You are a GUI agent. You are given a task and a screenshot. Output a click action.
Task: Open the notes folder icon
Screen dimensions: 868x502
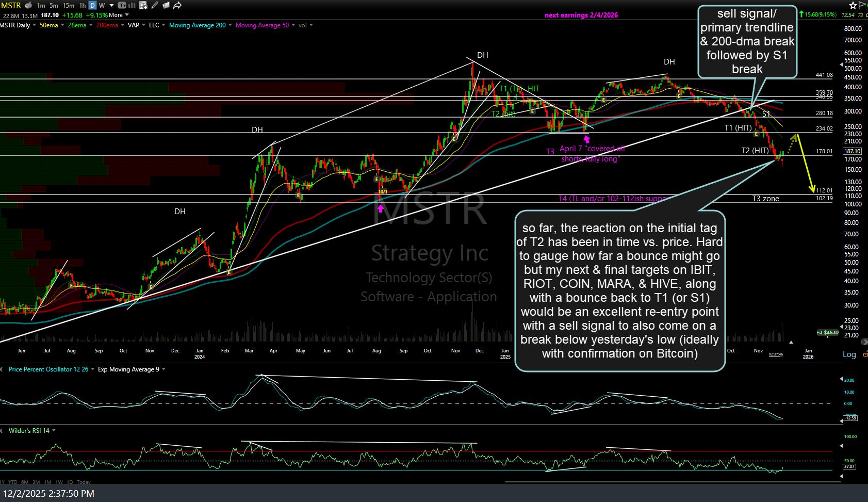coord(166,6)
